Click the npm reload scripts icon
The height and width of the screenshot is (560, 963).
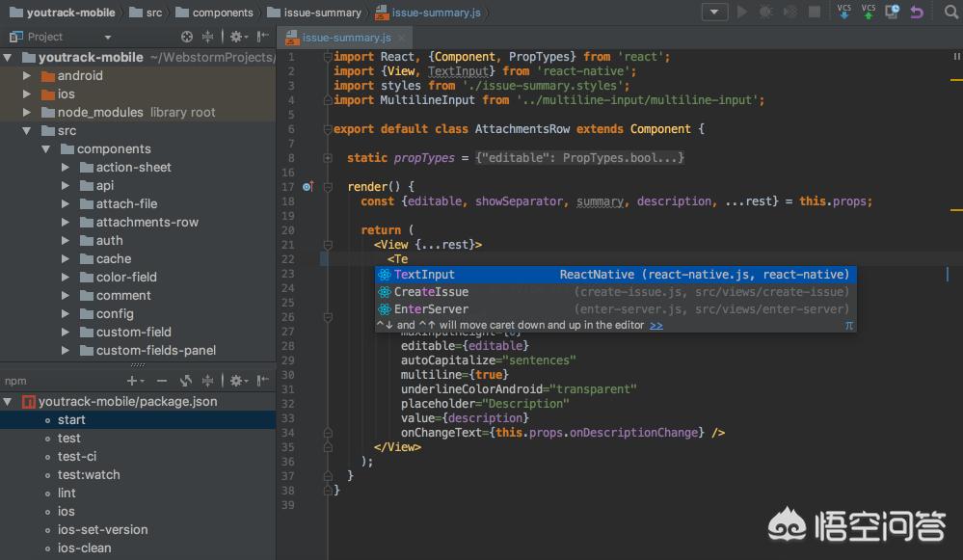185,381
